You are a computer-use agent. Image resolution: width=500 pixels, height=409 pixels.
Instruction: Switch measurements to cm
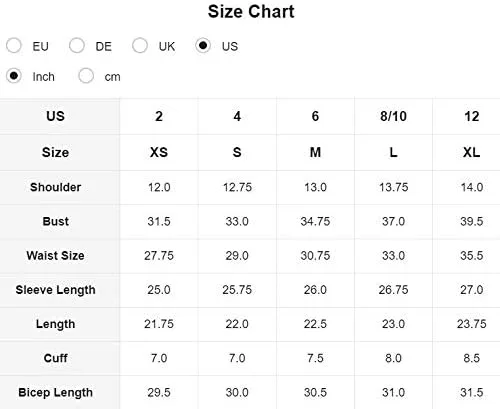(x=86, y=76)
